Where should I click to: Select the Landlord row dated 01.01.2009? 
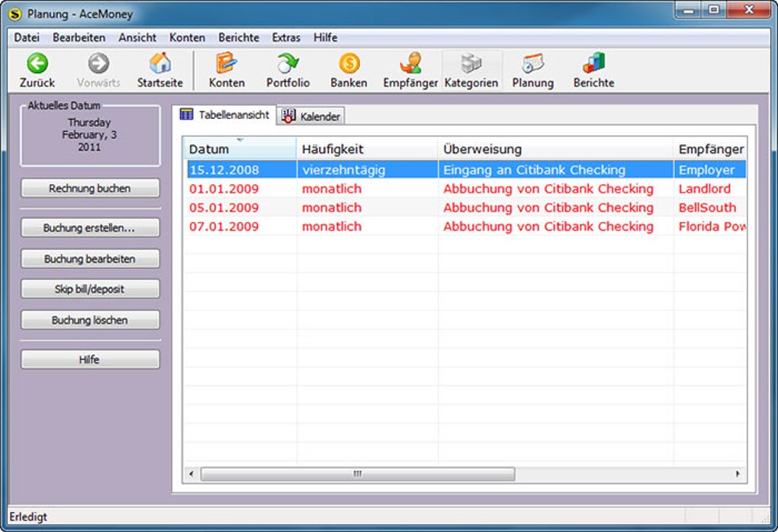(x=381, y=188)
